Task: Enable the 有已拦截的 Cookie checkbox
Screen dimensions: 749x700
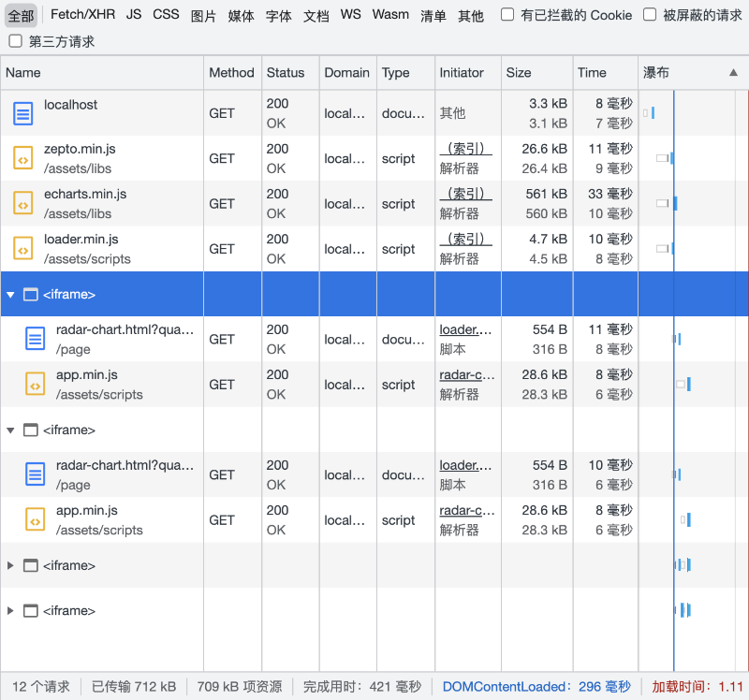Action: coord(507,15)
